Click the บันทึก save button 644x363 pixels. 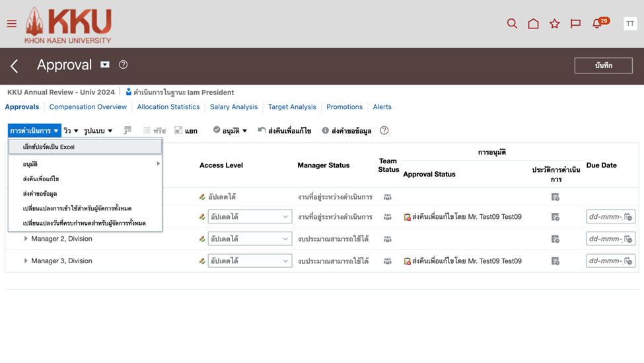pos(603,65)
